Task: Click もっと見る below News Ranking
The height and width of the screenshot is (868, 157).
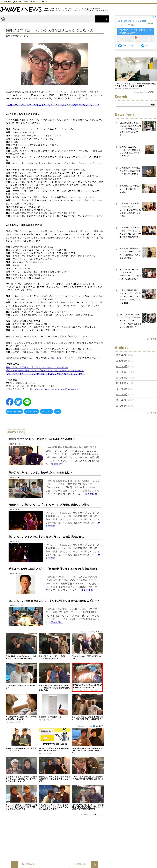Action: click(151, 339)
